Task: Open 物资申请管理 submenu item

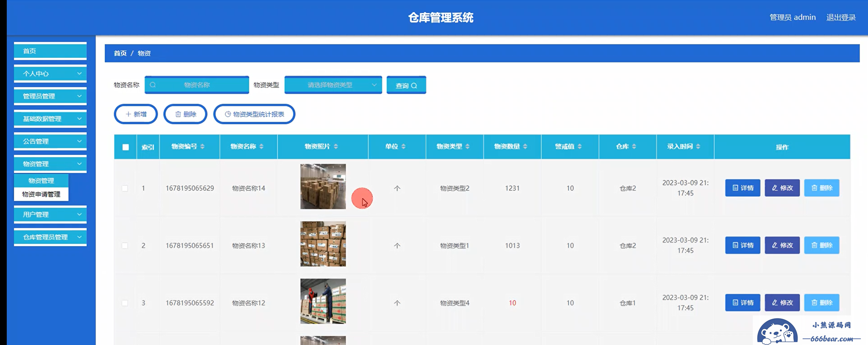Action: click(41, 194)
